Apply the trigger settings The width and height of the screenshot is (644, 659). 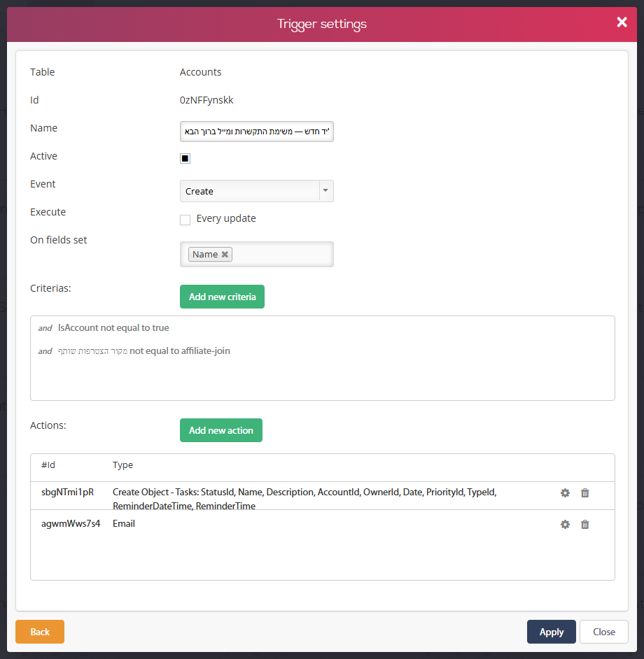(x=552, y=632)
